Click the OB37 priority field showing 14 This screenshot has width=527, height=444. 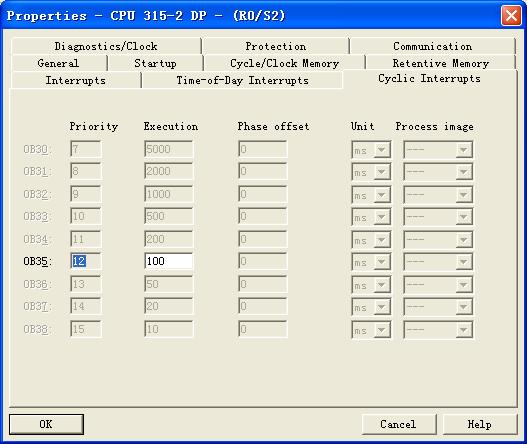[x=85, y=306]
